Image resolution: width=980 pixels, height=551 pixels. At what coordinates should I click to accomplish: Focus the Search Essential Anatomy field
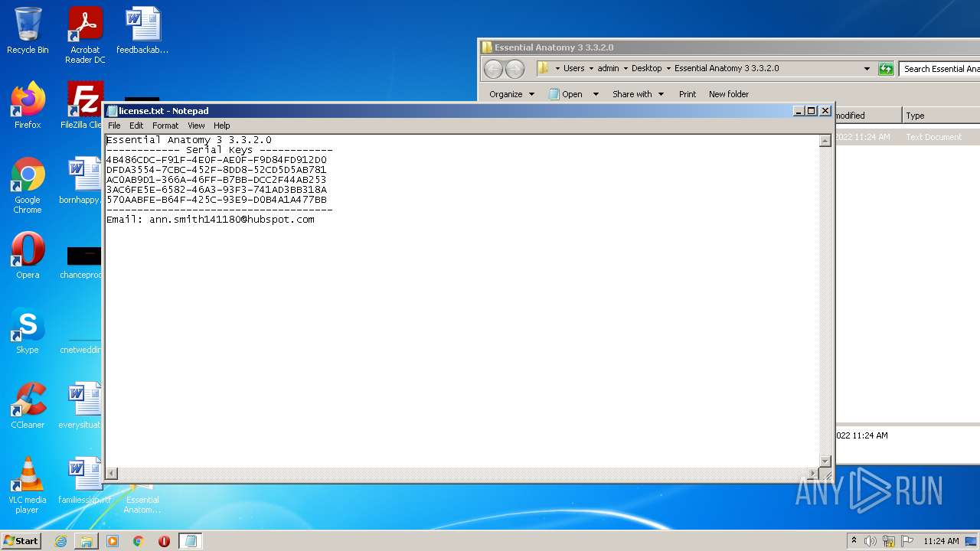coord(940,69)
